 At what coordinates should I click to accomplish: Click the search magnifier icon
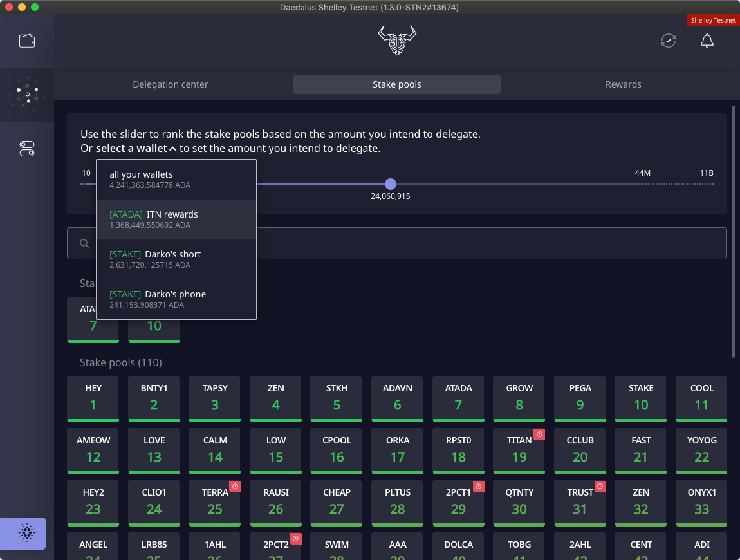click(x=84, y=243)
